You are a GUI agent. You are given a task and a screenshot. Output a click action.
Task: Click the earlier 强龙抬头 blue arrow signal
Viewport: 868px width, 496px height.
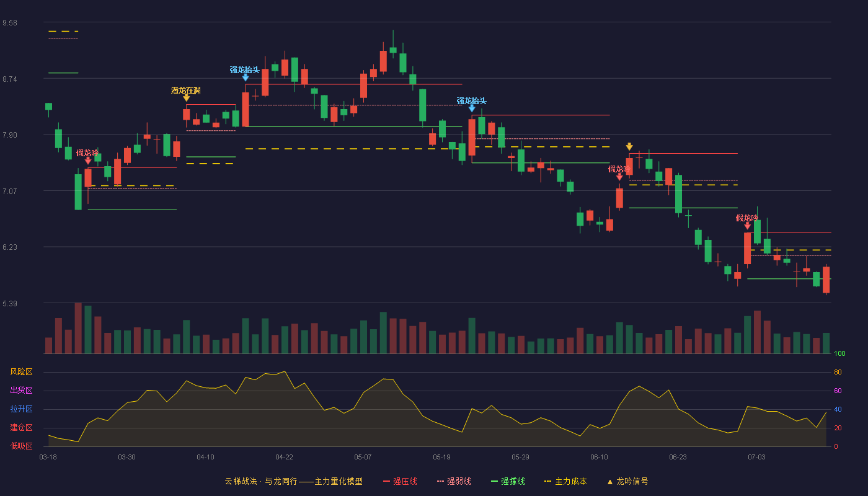(x=246, y=77)
